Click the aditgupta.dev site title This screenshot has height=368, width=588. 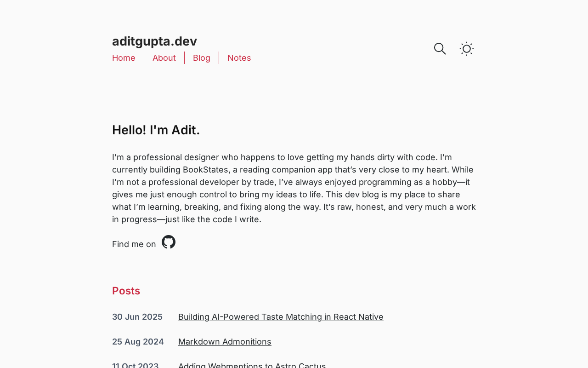pyautogui.click(x=154, y=41)
